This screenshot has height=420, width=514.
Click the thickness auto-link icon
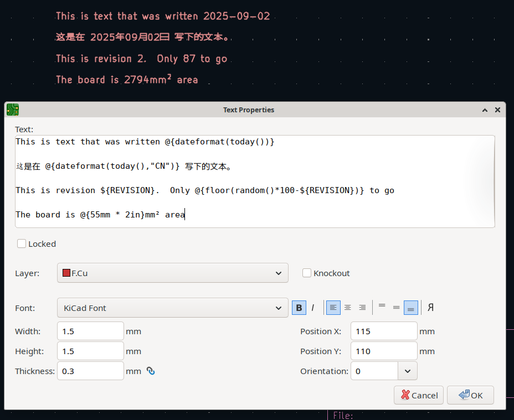tap(151, 371)
